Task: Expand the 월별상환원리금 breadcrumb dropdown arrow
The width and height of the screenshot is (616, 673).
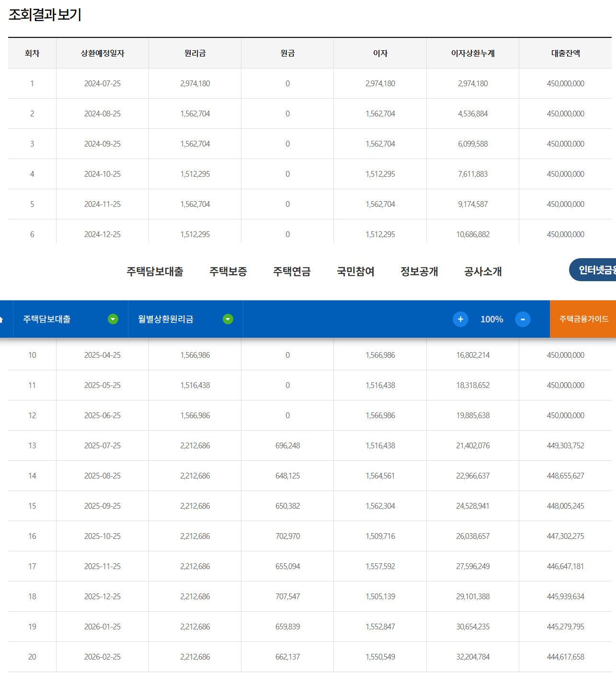Action: (228, 319)
